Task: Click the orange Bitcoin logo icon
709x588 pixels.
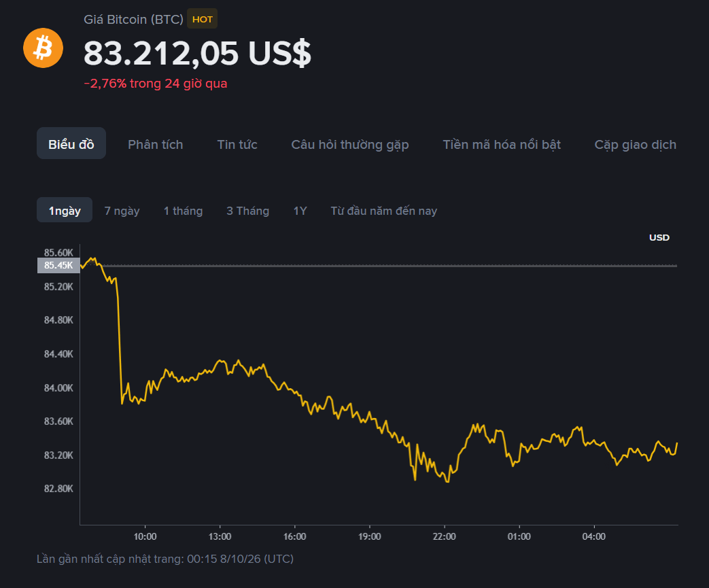Action: tap(43, 48)
